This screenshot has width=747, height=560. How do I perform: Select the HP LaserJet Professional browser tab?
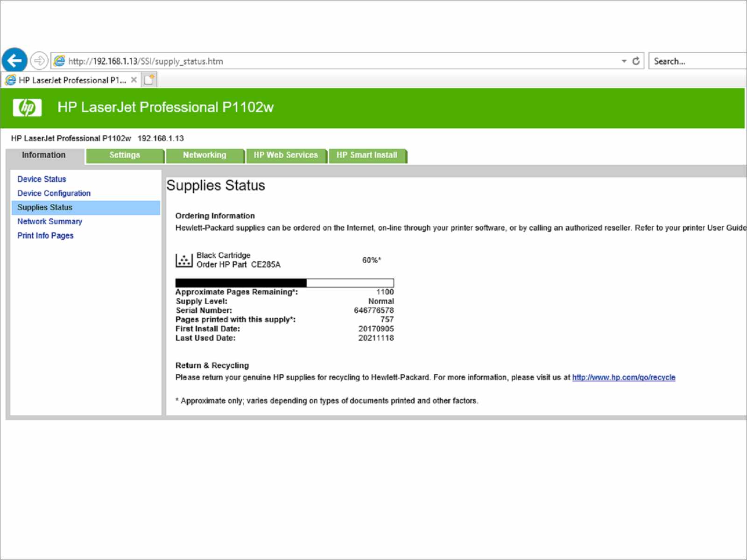click(71, 80)
